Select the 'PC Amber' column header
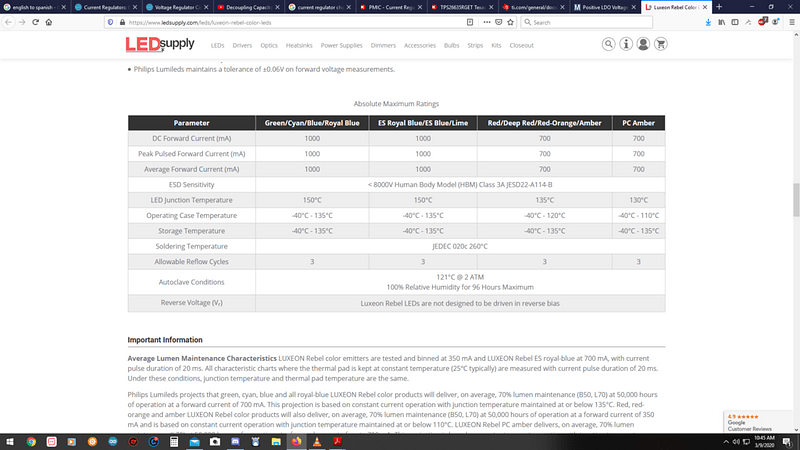The height and width of the screenshot is (450, 800). click(x=638, y=123)
